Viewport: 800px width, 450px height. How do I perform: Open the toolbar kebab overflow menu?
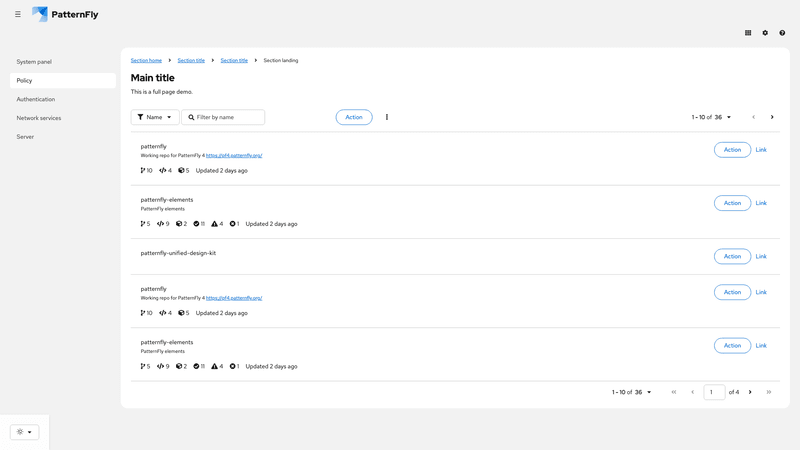click(387, 117)
